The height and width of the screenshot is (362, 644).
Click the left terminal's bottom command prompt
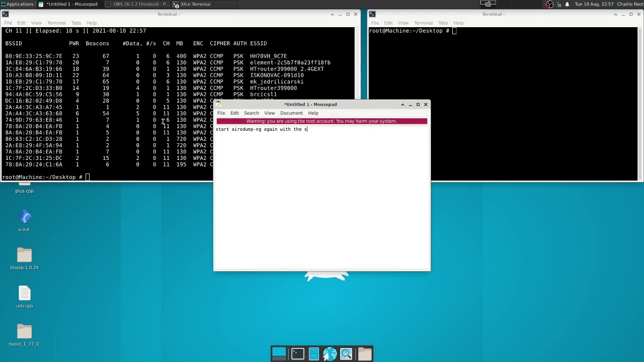[x=45, y=177]
